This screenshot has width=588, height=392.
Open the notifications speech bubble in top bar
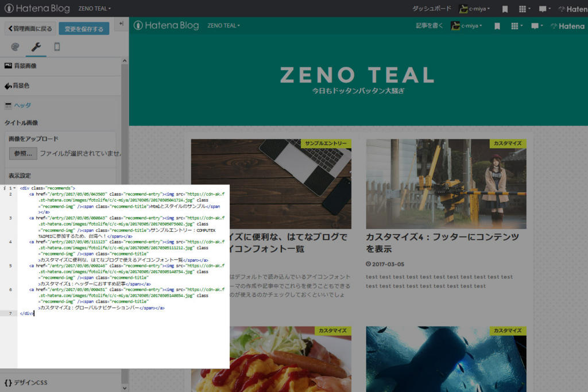pyautogui.click(x=544, y=9)
